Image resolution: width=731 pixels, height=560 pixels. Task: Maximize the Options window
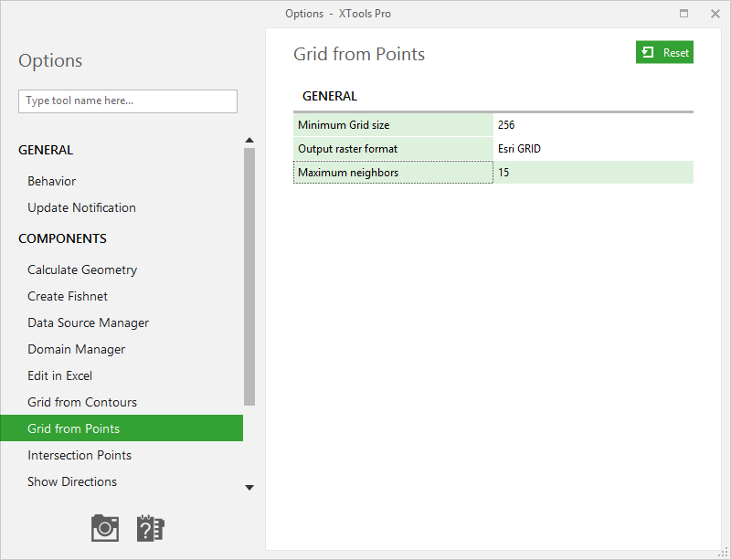click(x=683, y=14)
